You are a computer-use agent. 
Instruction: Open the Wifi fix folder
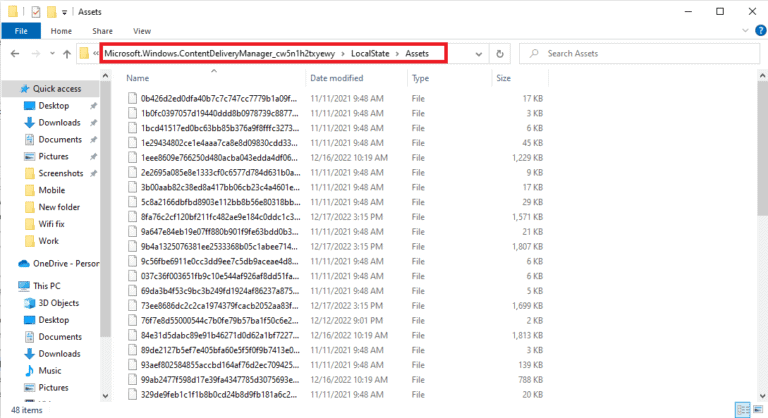(x=51, y=224)
